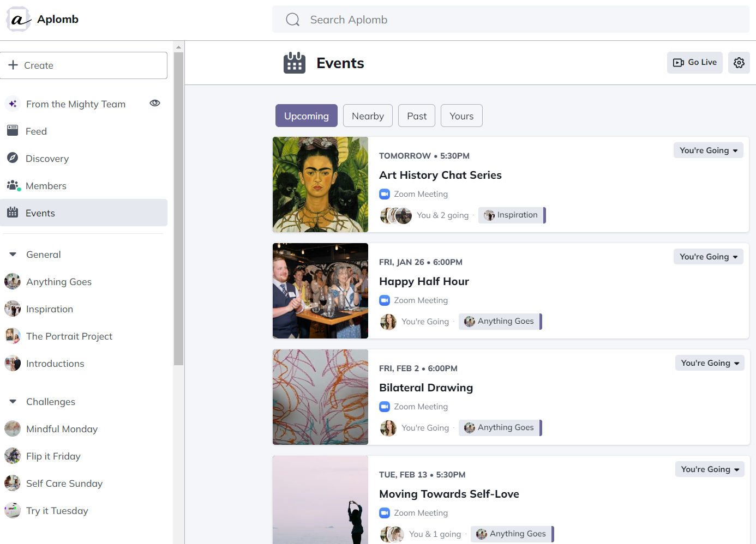Image resolution: width=756 pixels, height=544 pixels.
Task: Click the search magnifier icon
Action: pos(292,19)
